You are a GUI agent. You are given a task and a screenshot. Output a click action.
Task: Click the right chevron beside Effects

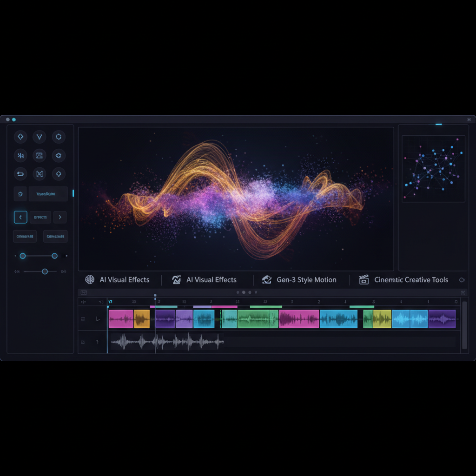(x=60, y=217)
